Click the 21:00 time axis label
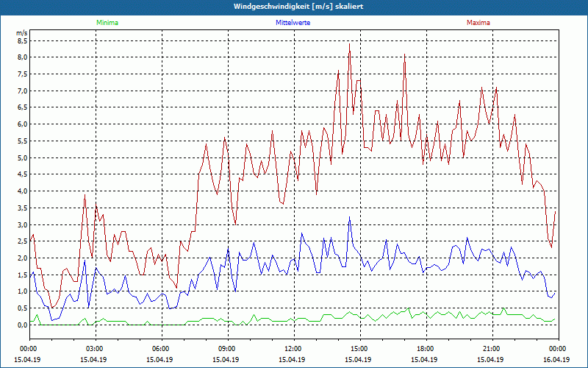This screenshot has width=588, height=368. pyautogui.click(x=492, y=349)
